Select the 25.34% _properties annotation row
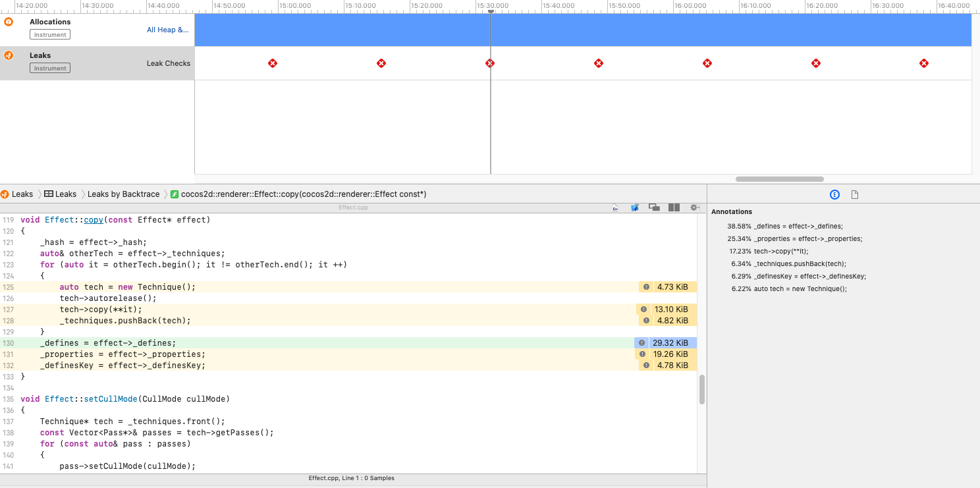The width and height of the screenshot is (980, 488). (795, 238)
